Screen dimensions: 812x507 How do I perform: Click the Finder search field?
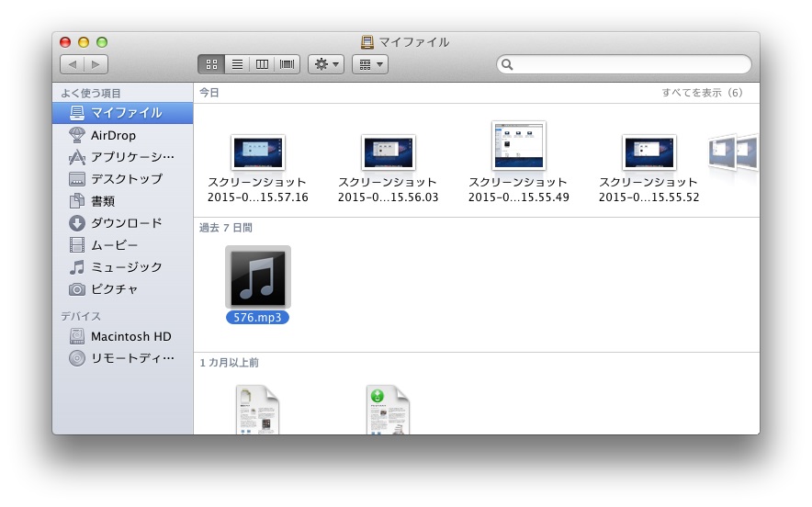coord(624,64)
